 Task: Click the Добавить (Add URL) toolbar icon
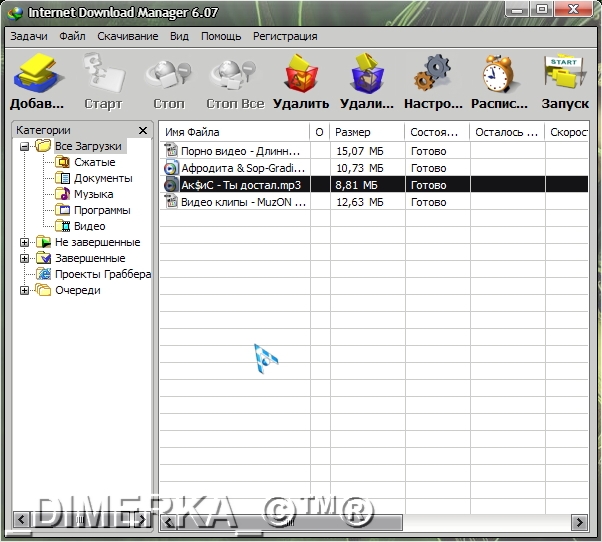click(x=37, y=76)
